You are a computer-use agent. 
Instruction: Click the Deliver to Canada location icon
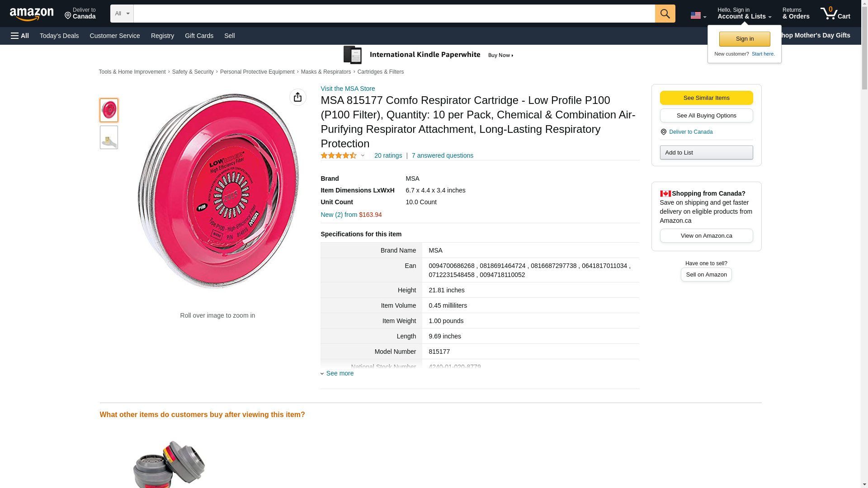pos(663,132)
